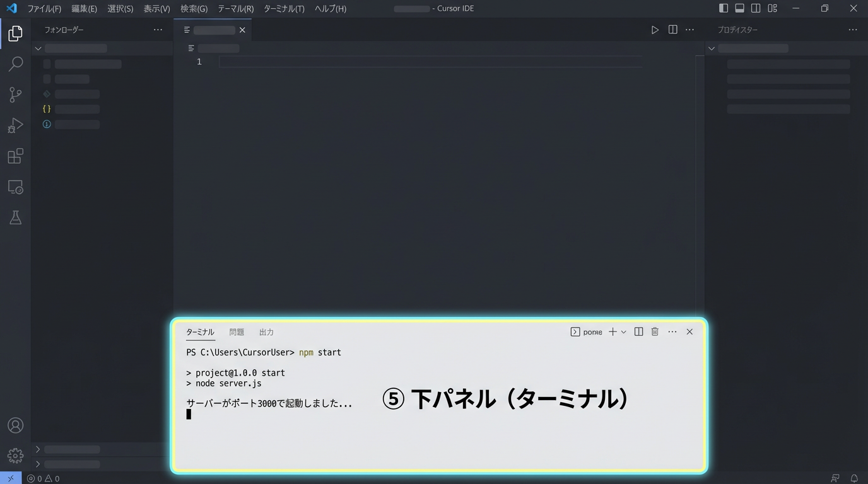Open the Remote Explorer icon
Screen dimensions: 868x484
click(15, 187)
